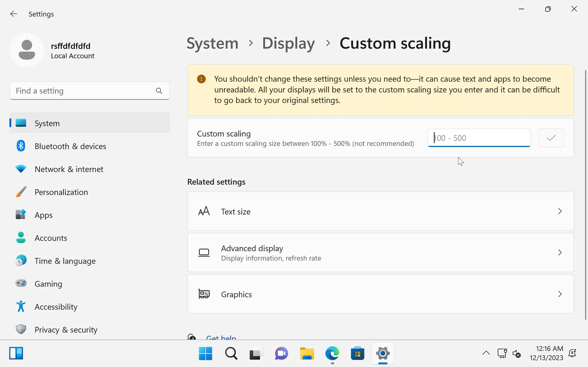This screenshot has height=367, width=588.
Task: Open Privacy & security settings
Action: pos(66,330)
